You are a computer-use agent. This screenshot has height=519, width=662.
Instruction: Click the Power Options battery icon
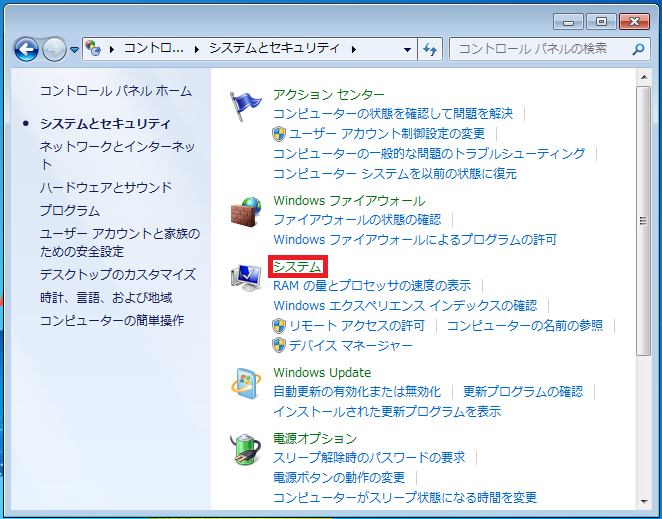click(246, 450)
